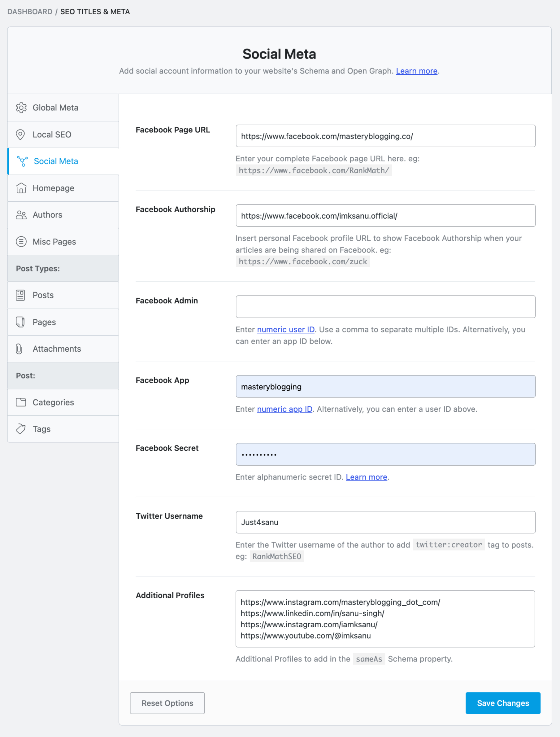Click the twitter:creator code snippet
Screen dimensions: 560x737
pos(449,545)
